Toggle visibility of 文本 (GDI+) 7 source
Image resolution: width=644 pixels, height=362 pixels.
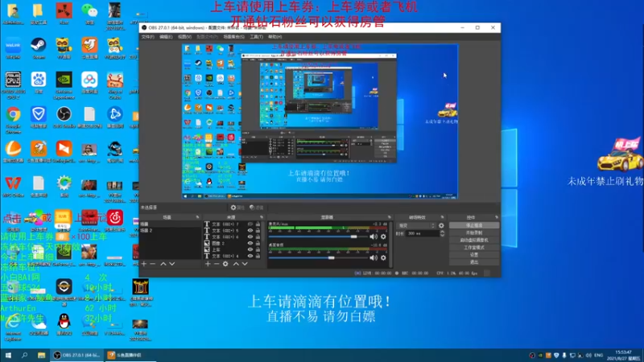pyautogui.click(x=250, y=224)
